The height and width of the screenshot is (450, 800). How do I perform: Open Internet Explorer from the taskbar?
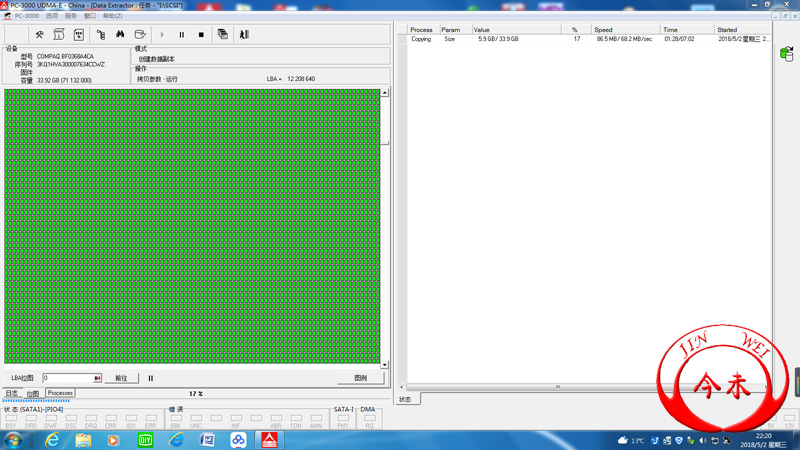(x=52, y=440)
